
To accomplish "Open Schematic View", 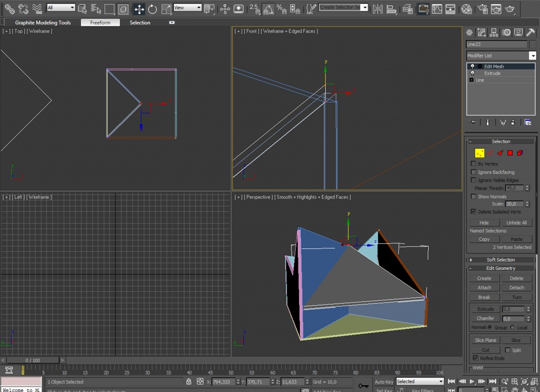I will pos(450,9).
